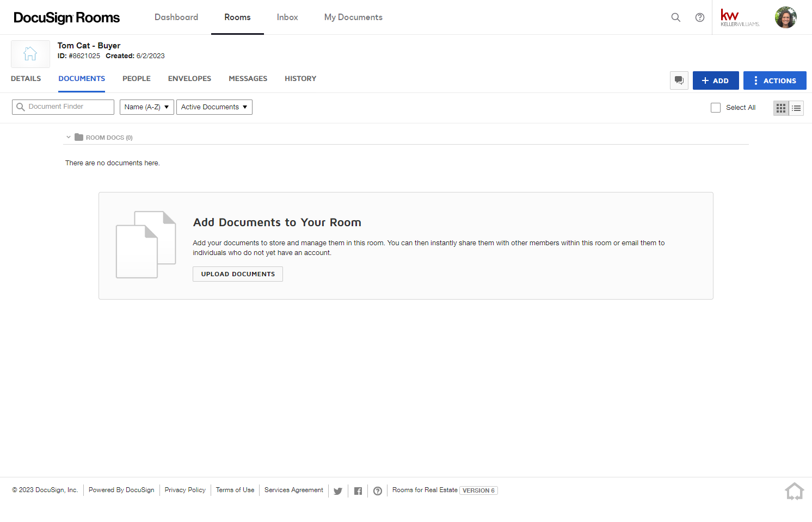The image size is (812, 522).
Task: Open the Rooms nav item
Action: pyautogui.click(x=237, y=17)
